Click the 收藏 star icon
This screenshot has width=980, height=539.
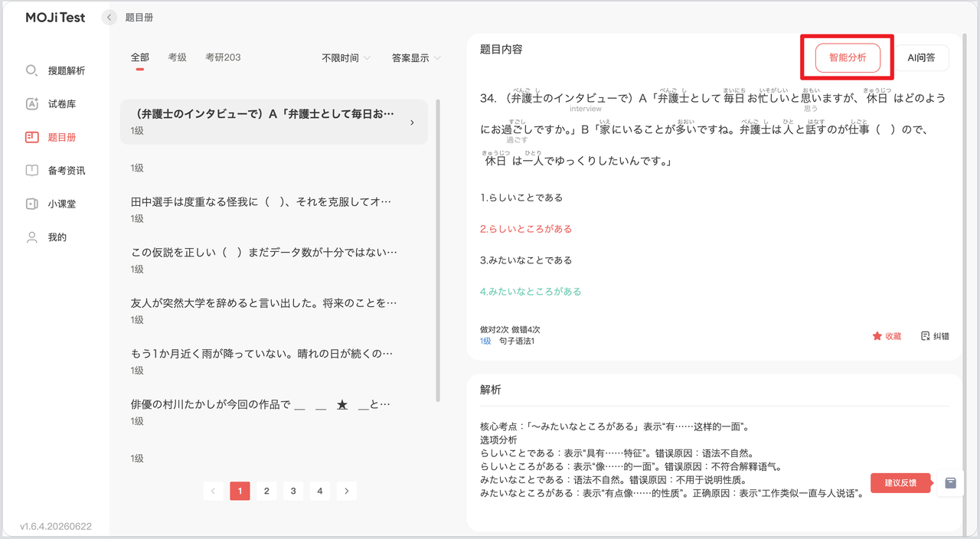[x=877, y=336]
